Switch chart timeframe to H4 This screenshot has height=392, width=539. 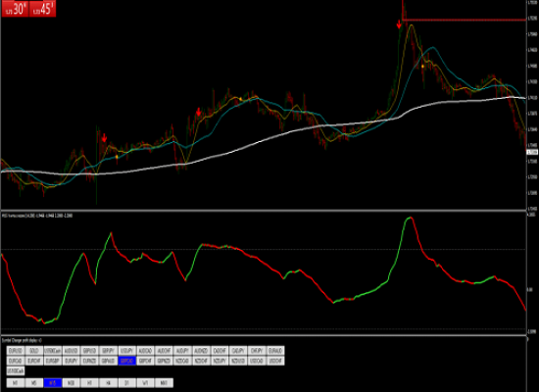pyautogui.click(x=108, y=383)
